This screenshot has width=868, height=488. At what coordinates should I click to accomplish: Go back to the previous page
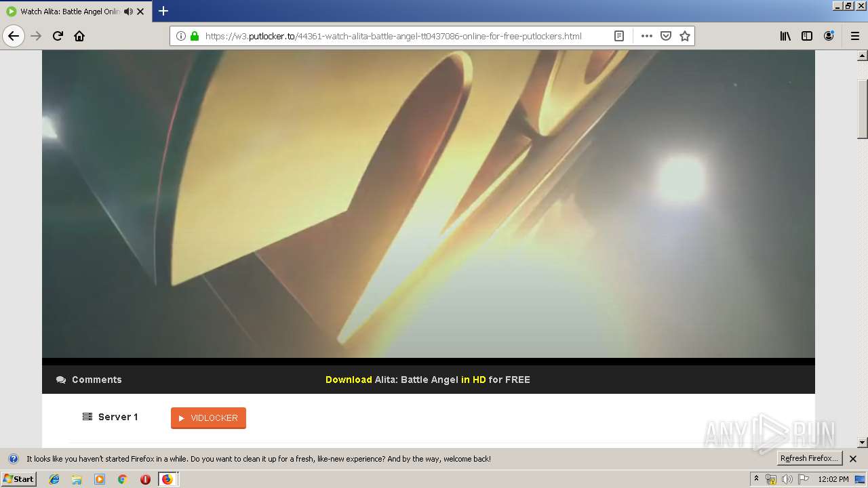pos(14,36)
